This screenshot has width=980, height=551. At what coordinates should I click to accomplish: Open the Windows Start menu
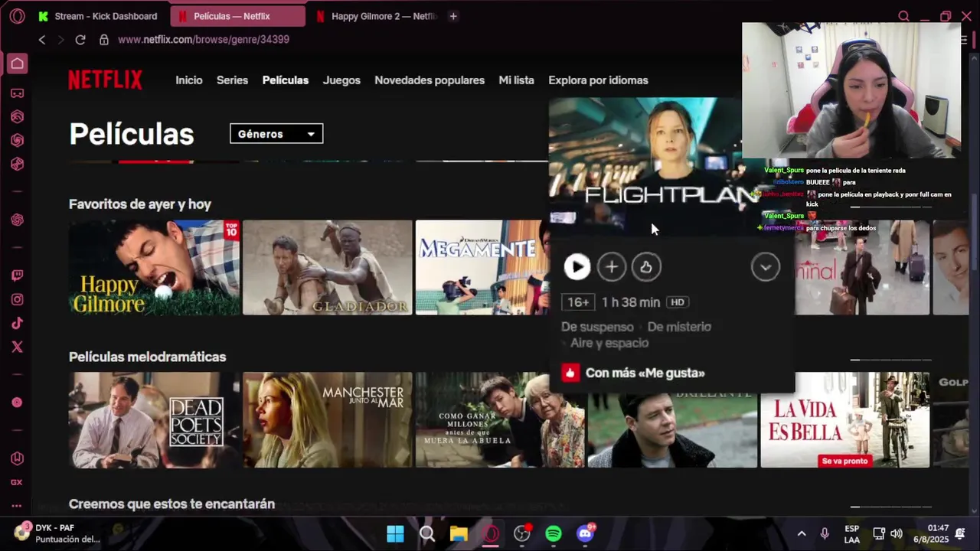click(x=395, y=533)
